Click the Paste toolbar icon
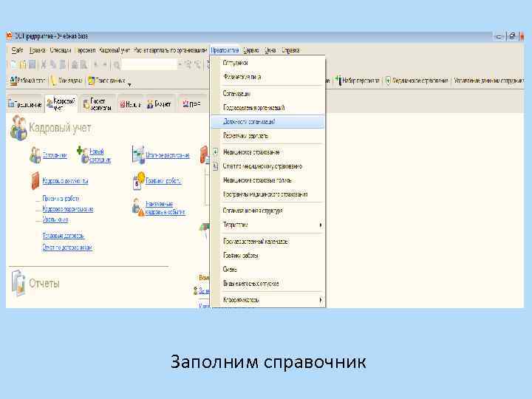Viewport: 532px width, 399px height. click(x=63, y=64)
